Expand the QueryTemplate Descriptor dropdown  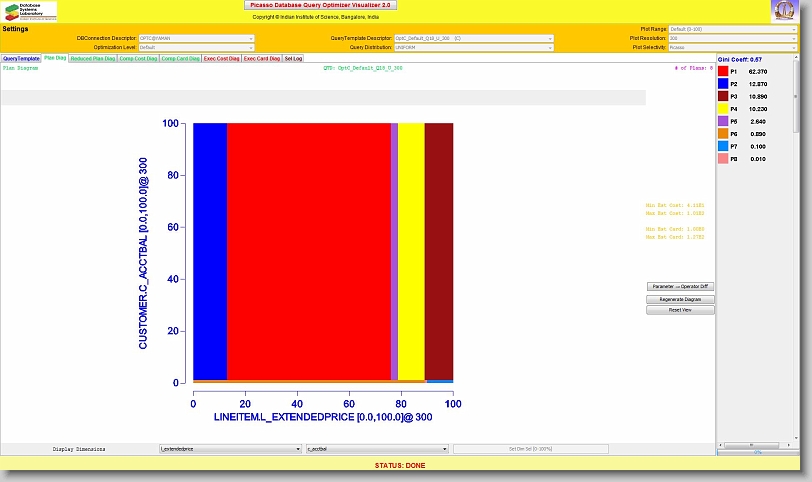click(x=473, y=38)
